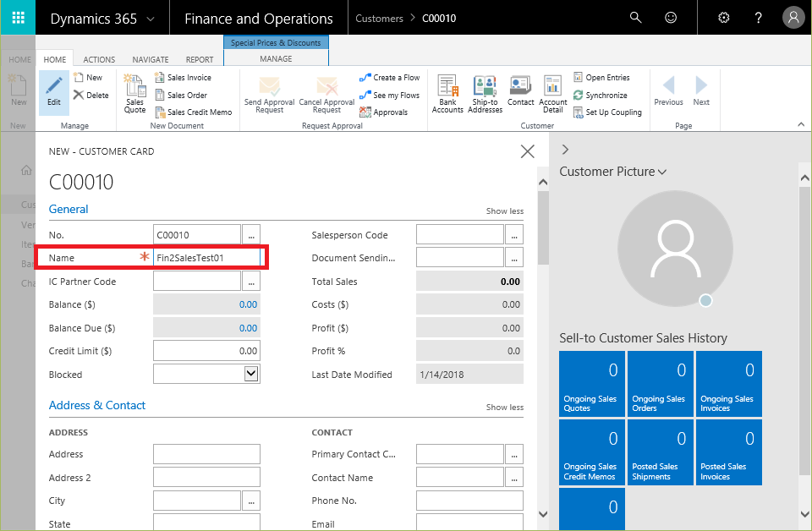Open the app launcher waffle icon
Image resolution: width=812 pixels, height=531 pixels.
pyautogui.click(x=18, y=18)
